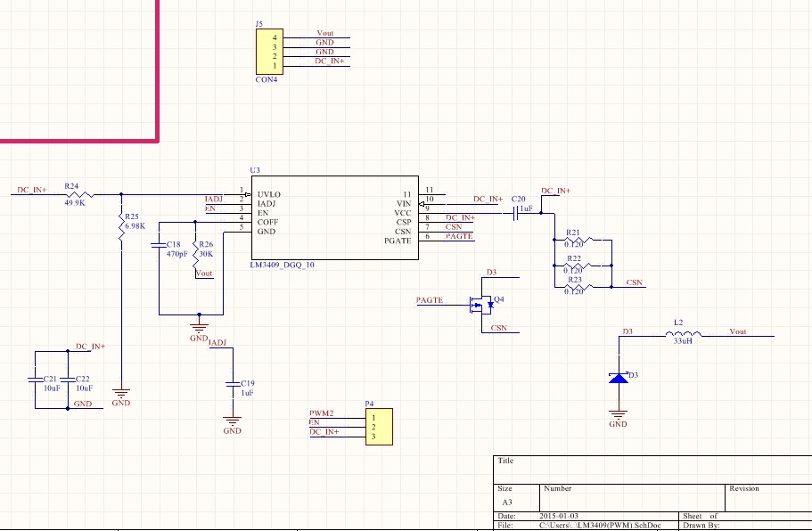This screenshot has height=531, width=812.
Task: Select the DC_IN+ label above C21 and C22
Action: point(91,347)
